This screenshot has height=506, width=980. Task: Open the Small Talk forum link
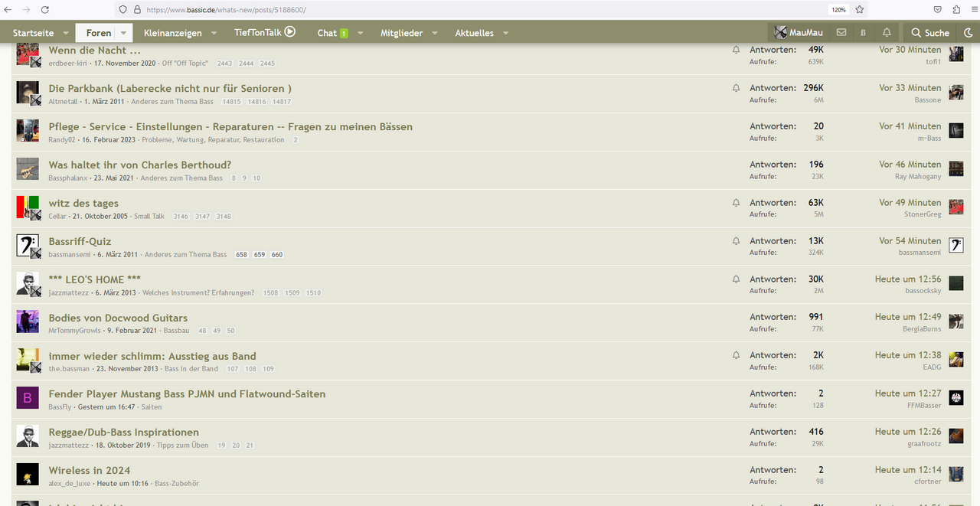[x=149, y=216]
